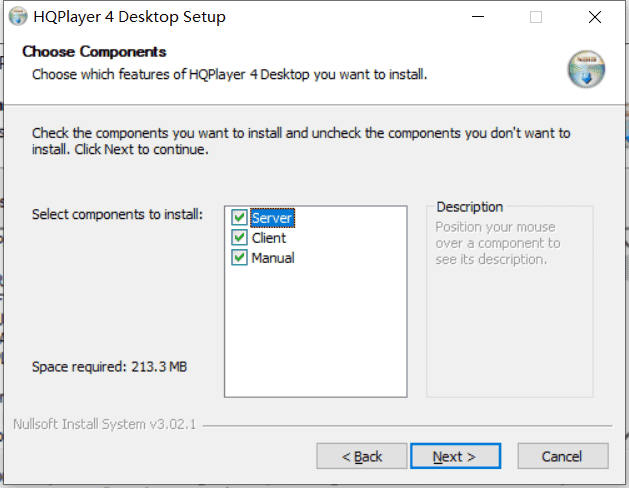Click the NSIS installer logo in header

point(586,69)
